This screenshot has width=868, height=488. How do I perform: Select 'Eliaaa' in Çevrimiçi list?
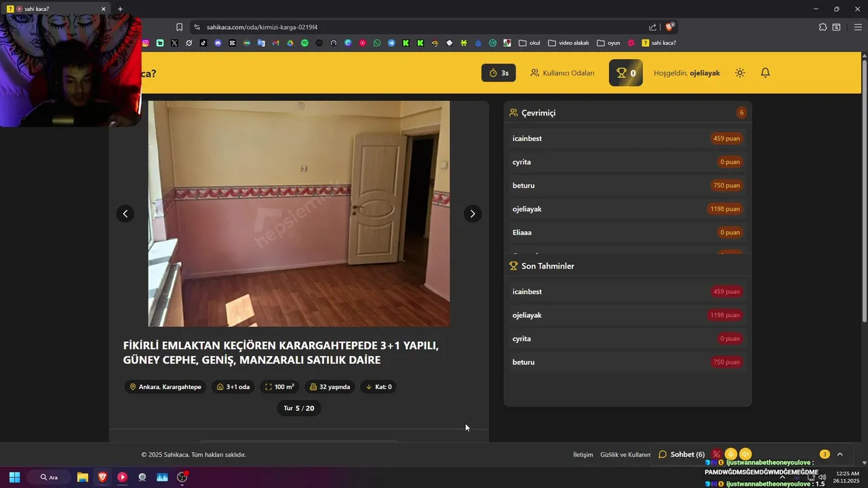point(627,232)
